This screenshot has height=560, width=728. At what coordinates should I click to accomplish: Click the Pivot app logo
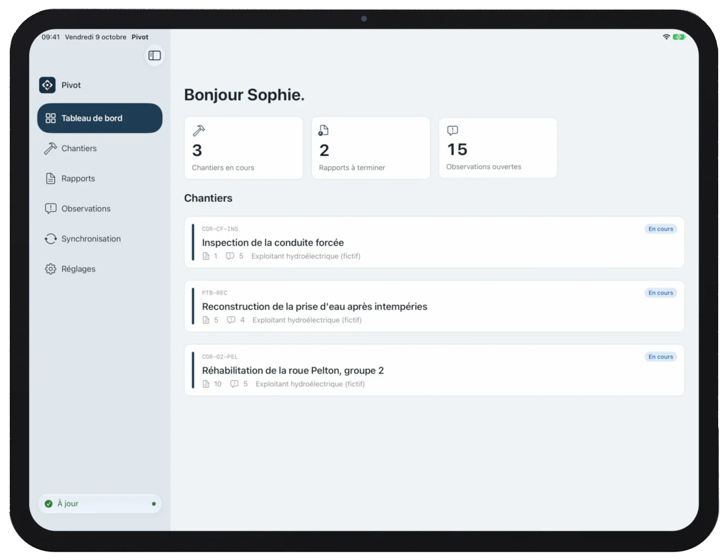47,85
